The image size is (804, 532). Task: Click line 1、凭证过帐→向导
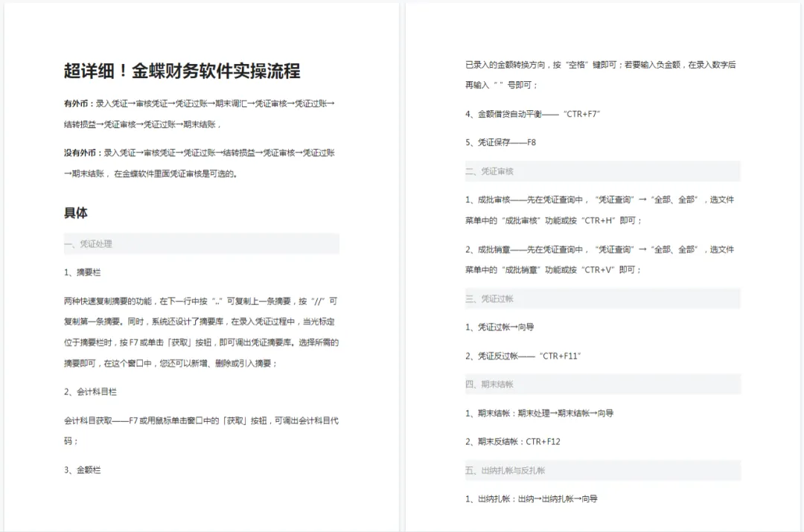tap(500, 327)
